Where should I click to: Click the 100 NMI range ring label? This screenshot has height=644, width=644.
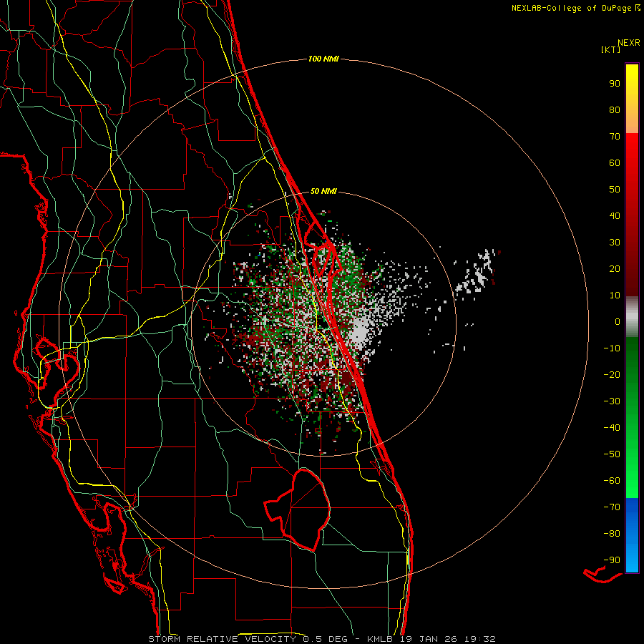pyautogui.click(x=323, y=59)
